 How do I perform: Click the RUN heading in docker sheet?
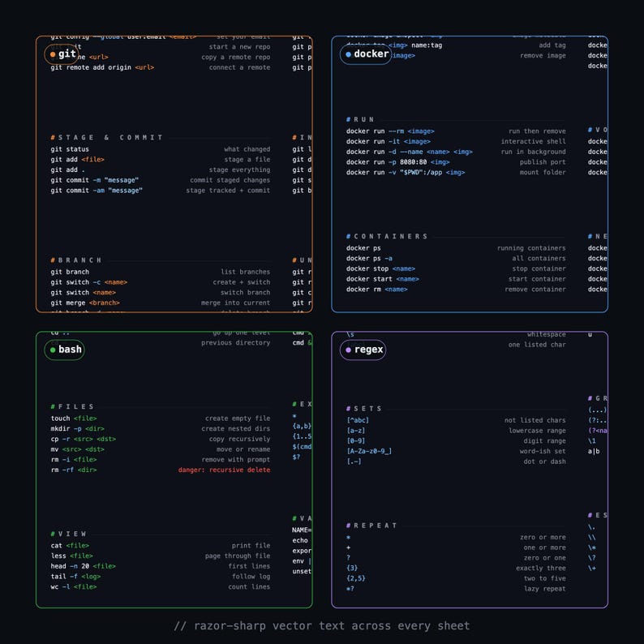[360, 119]
